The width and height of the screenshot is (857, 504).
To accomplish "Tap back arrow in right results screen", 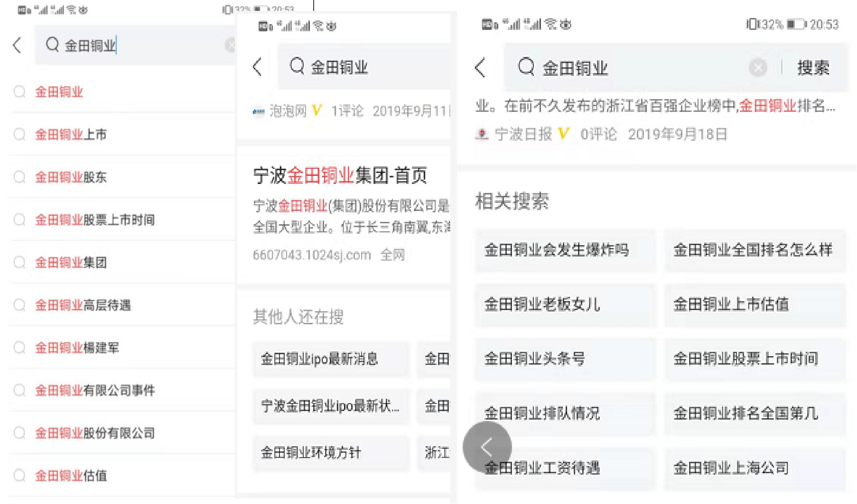I will pyautogui.click(x=480, y=67).
